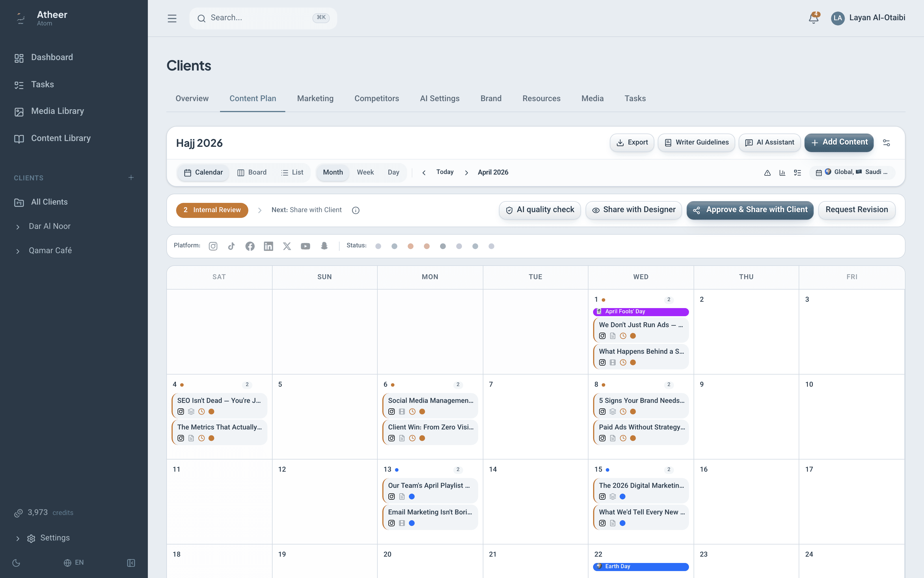Open Media Library in sidebar
The width and height of the screenshot is (924, 578).
coord(74,111)
